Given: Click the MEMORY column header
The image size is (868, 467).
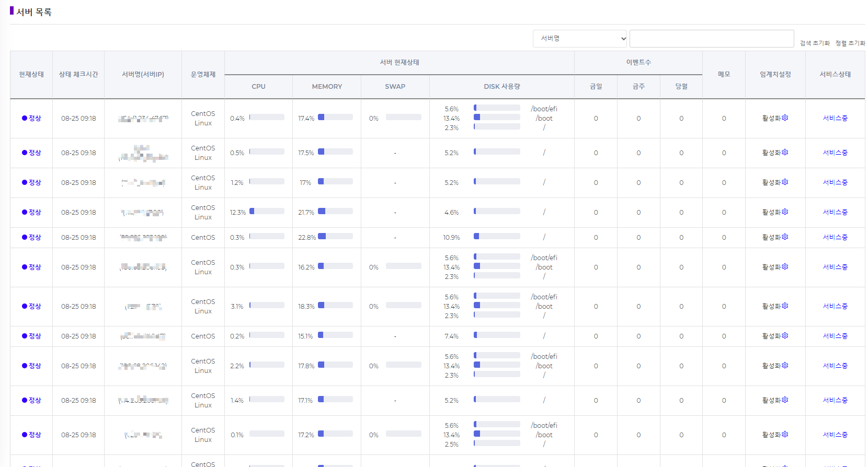Looking at the screenshot, I should coord(327,87).
